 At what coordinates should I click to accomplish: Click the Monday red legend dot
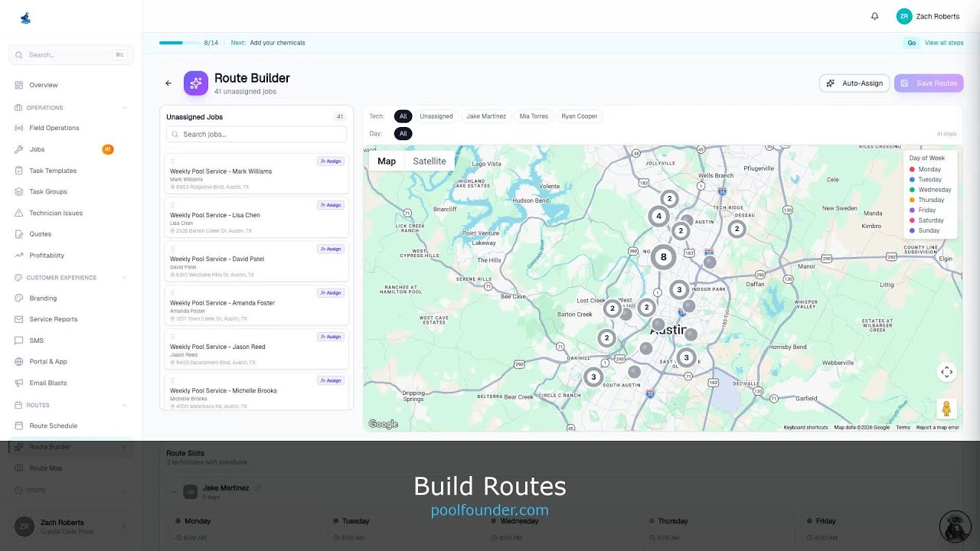click(912, 169)
